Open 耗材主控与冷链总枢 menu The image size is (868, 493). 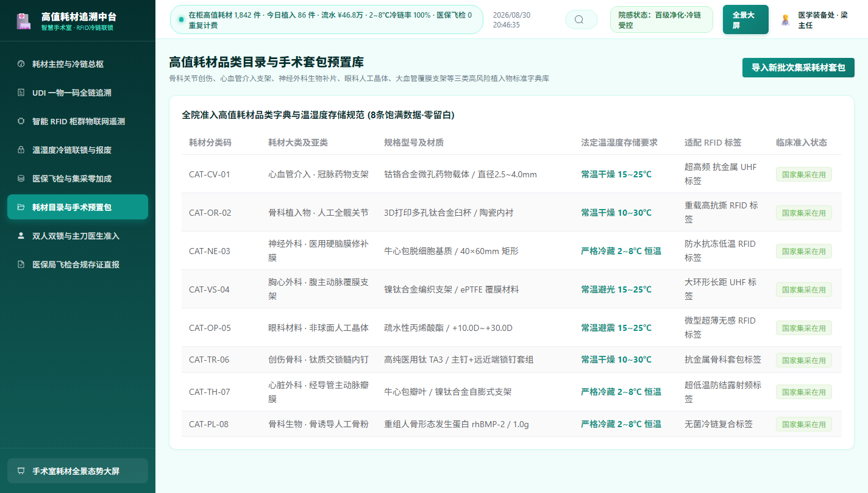coord(77,64)
